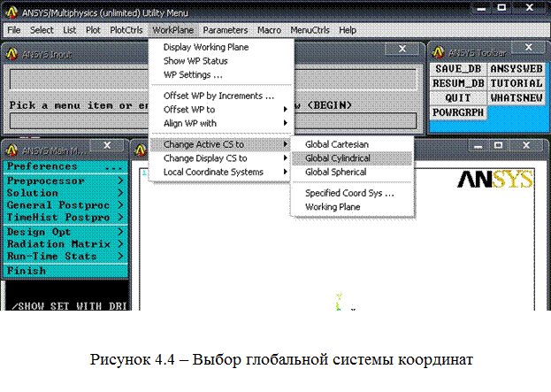
Task: Choose Display Working Plane
Action: pos(221,47)
